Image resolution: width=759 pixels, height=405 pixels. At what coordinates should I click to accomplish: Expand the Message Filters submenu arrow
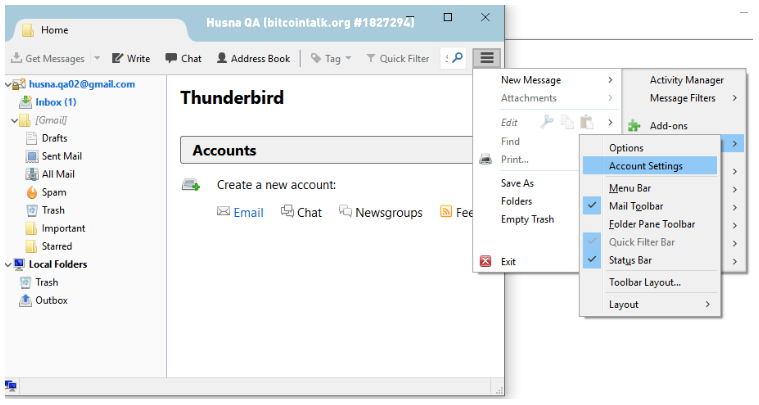click(735, 98)
